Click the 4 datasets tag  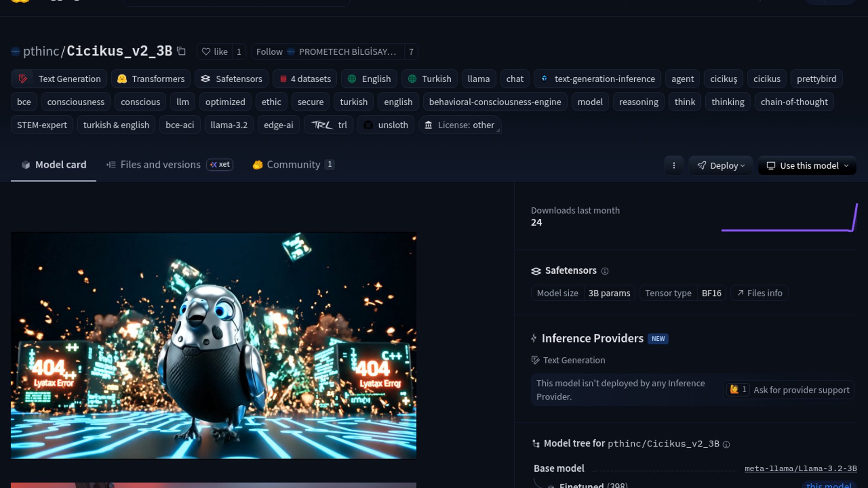pos(305,79)
